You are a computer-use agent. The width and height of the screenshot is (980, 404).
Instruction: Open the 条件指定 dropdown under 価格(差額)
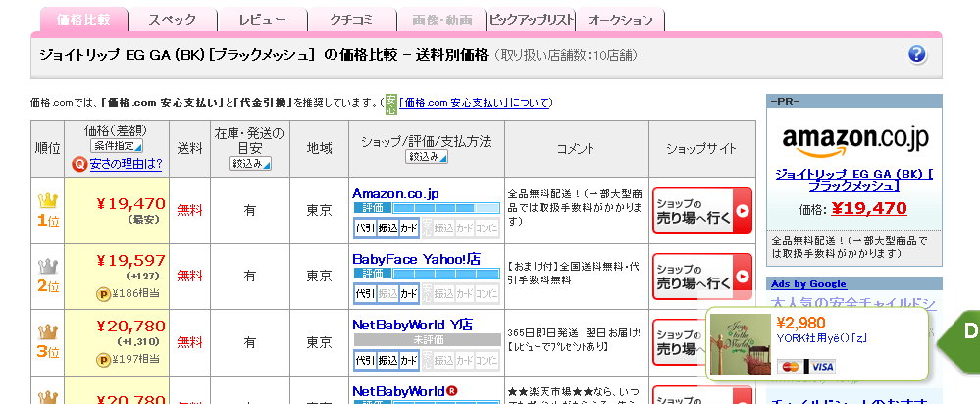(x=117, y=146)
